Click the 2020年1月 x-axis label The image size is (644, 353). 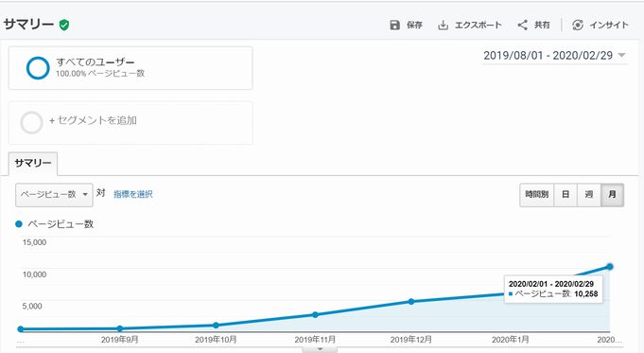[511, 340]
